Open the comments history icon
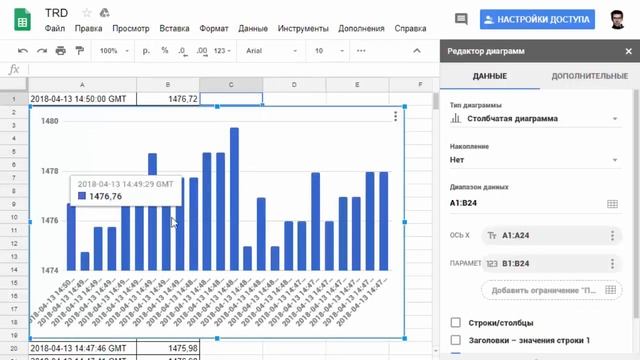Screen dimensions: 640x360 click(x=461, y=19)
